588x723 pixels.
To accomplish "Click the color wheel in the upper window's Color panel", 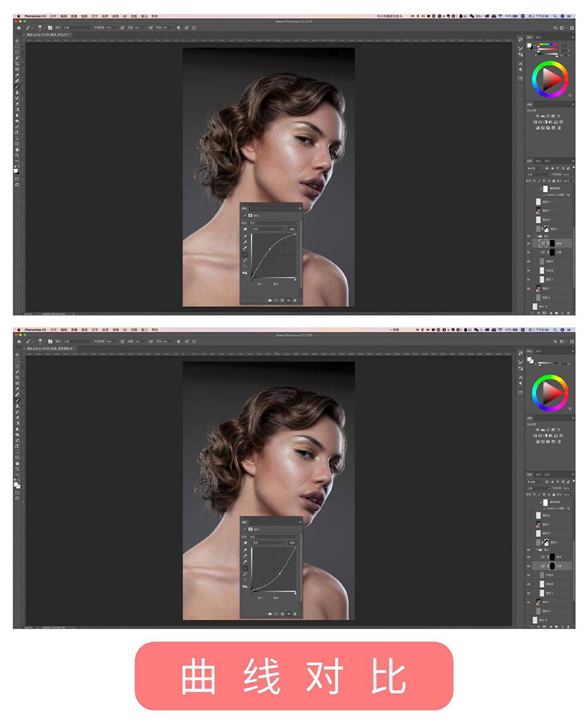I will pos(550,80).
